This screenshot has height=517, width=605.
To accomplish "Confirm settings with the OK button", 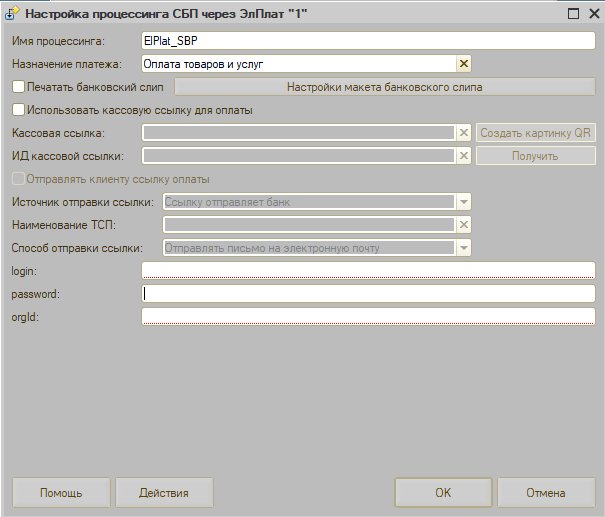I will pos(443,493).
